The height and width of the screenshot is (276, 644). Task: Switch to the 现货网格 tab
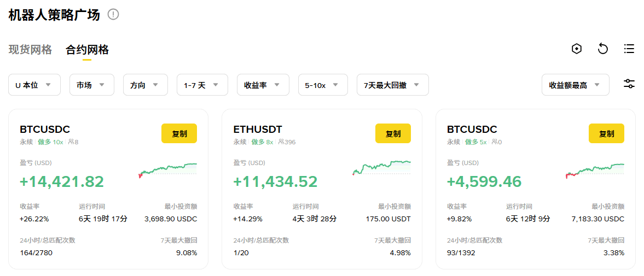coord(30,50)
